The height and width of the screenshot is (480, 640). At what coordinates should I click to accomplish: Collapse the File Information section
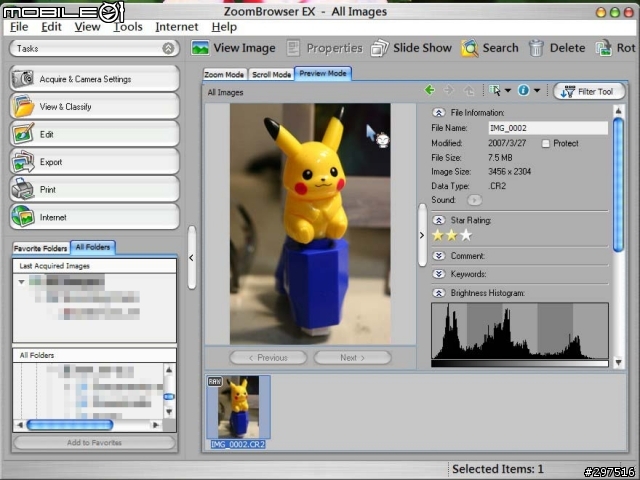pos(438,113)
